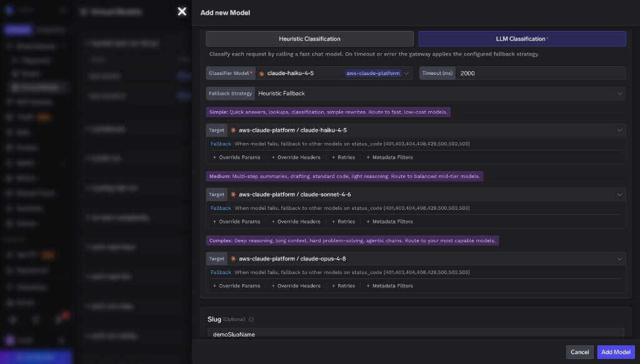
Task: Click the Add Model button
Action: pyautogui.click(x=616, y=352)
